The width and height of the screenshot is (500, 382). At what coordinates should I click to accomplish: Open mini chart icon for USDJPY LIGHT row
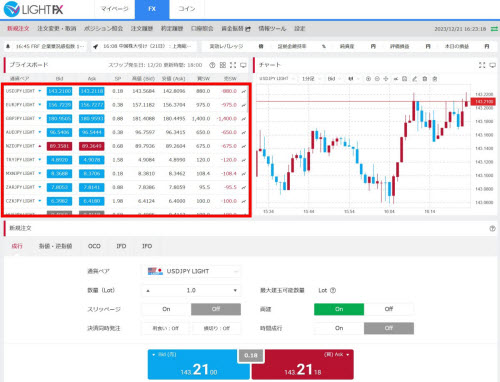244,91
